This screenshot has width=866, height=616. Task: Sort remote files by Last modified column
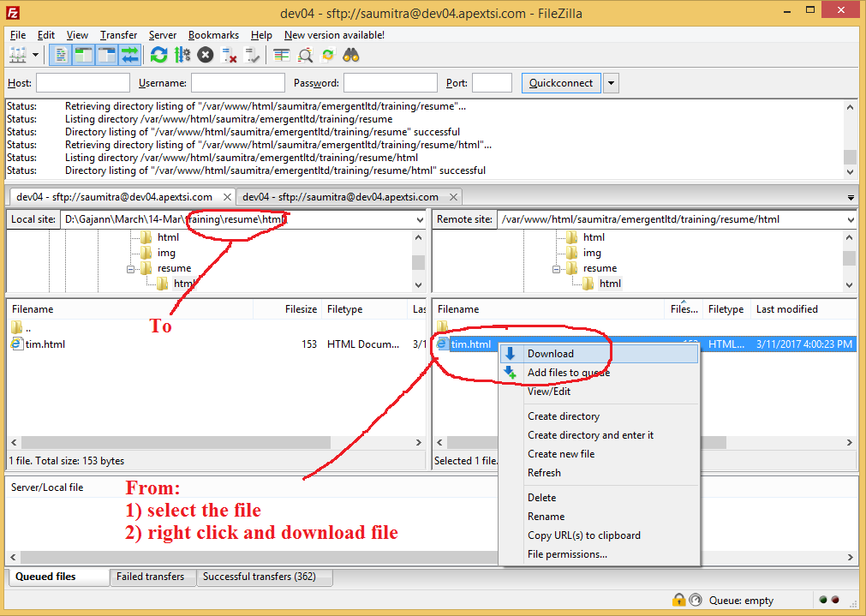803,308
